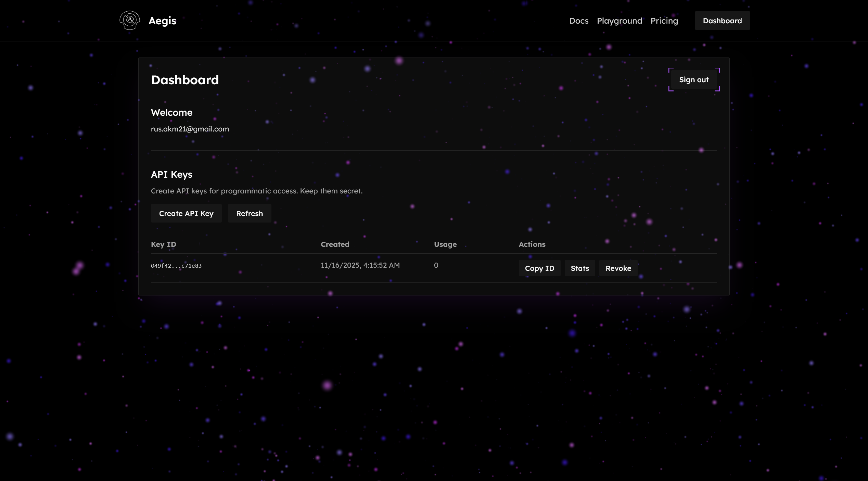Open the Pricing page
This screenshot has width=868, height=481.
(664, 21)
